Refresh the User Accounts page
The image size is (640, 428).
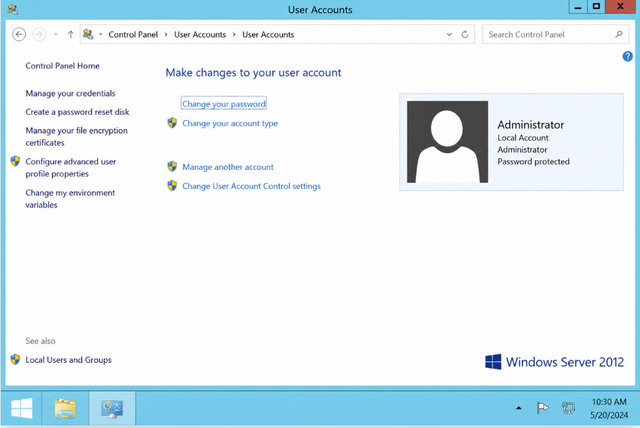[x=465, y=34]
